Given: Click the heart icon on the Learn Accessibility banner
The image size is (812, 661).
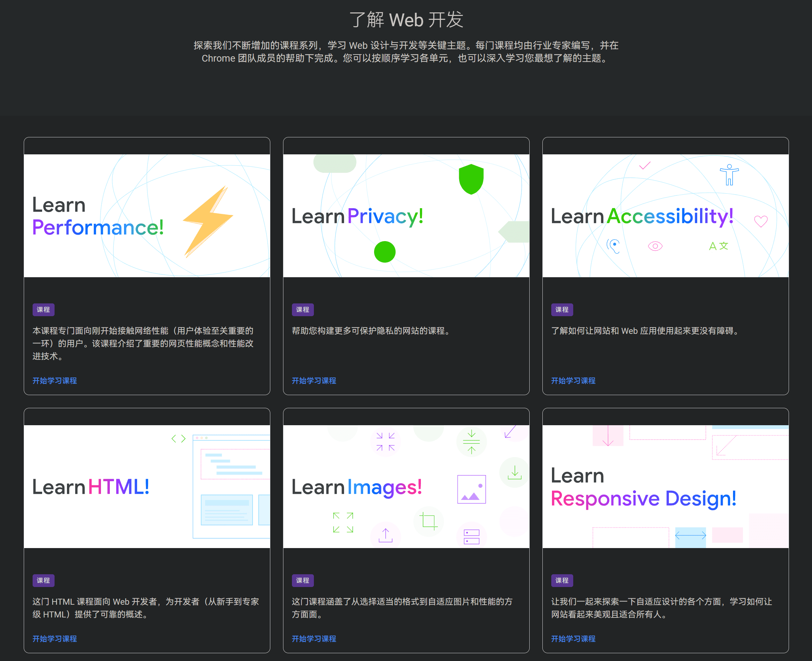Looking at the screenshot, I should (x=760, y=221).
